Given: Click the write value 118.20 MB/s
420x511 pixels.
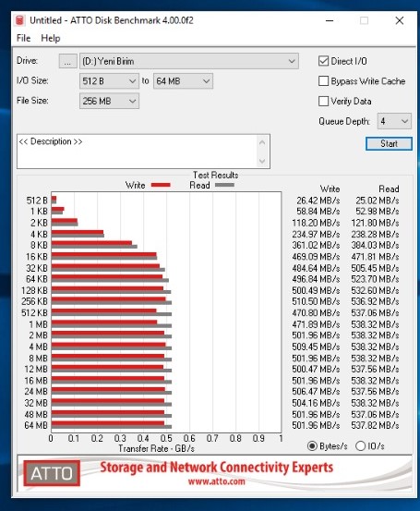Looking at the screenshot, I should point(316,223).
